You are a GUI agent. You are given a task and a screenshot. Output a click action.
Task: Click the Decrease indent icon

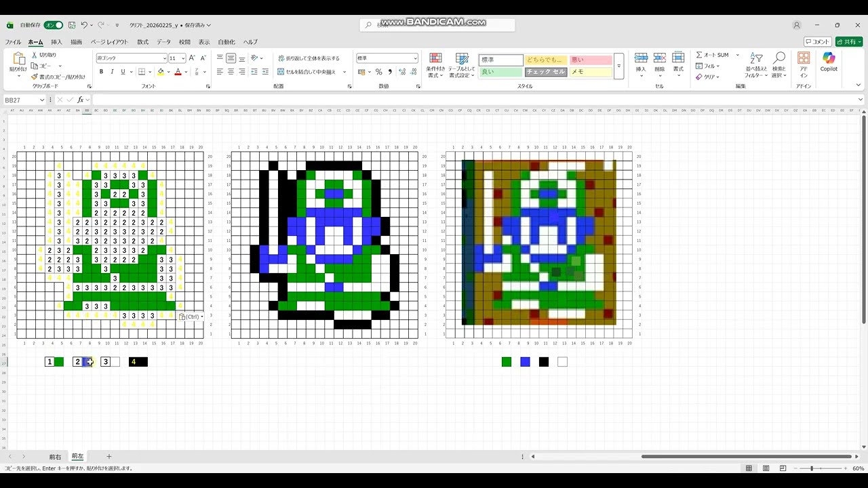click(254, 72)
